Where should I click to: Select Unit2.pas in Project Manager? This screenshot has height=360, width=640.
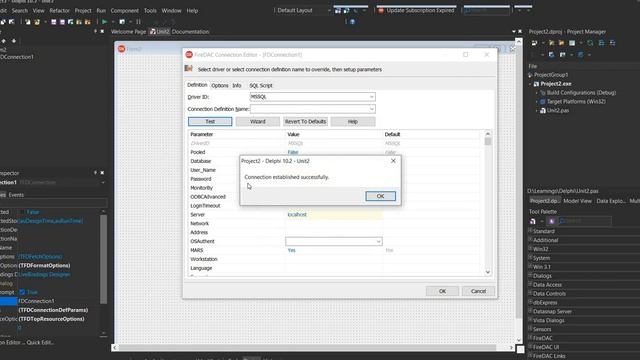(x=558, y=111)
